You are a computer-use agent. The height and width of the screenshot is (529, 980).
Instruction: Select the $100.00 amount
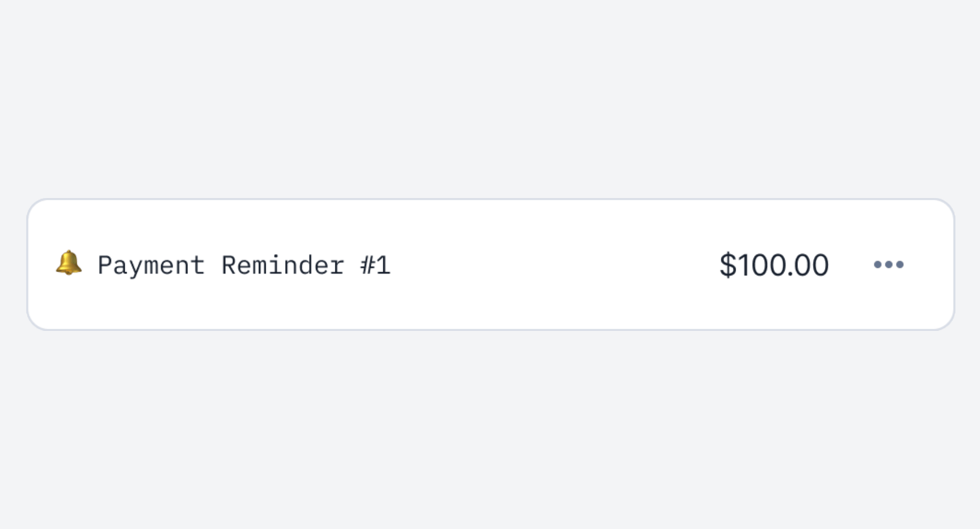click(774, 265)
